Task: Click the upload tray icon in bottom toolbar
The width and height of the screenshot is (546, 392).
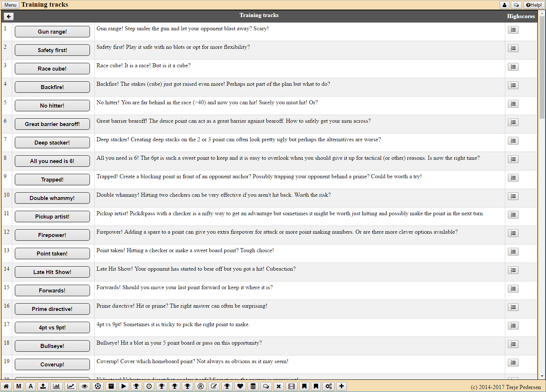Action: (43, 386)
